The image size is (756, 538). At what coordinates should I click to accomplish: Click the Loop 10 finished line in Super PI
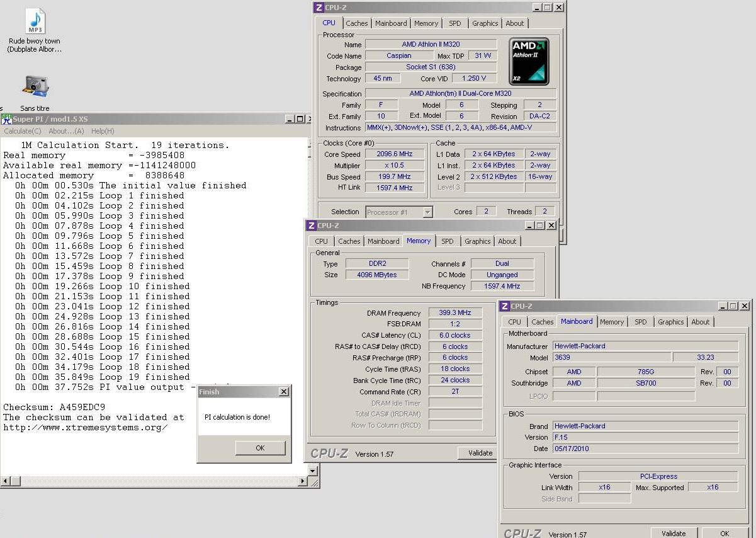(103, 286)
